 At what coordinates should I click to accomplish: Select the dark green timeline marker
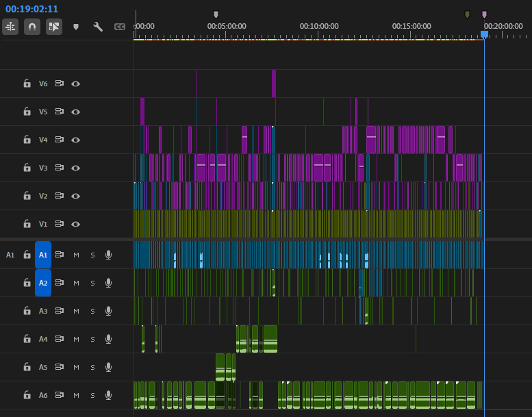click(467, 14)
